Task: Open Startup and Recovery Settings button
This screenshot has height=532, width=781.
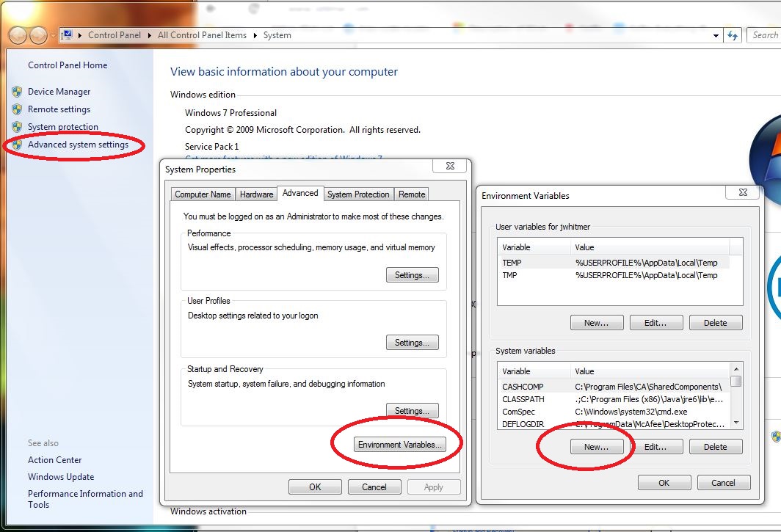Action: (x=413, y=410)
